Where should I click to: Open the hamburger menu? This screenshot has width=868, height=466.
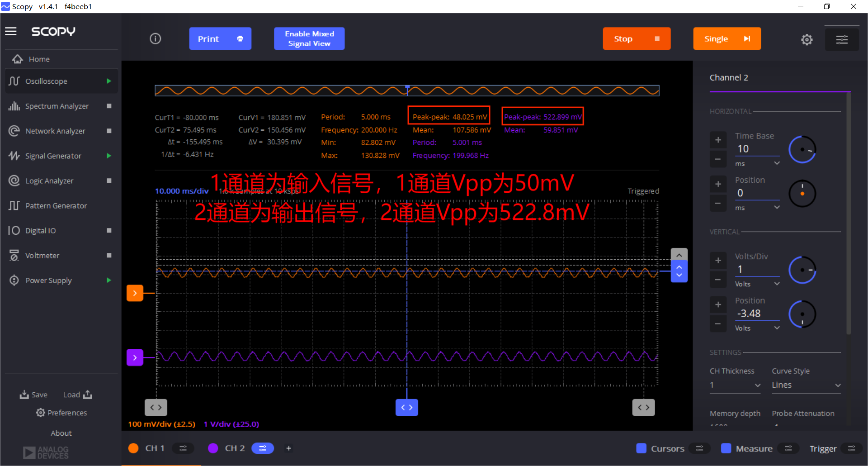tap(11, 31)
